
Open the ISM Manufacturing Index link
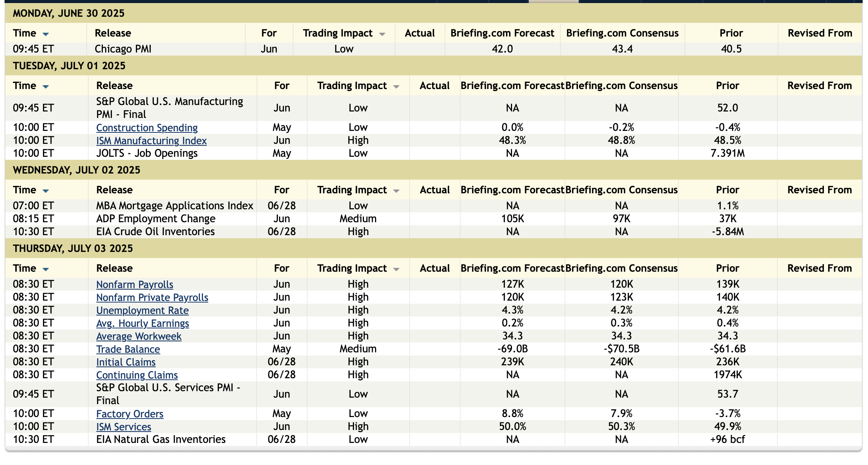click(x=151, y=141)
